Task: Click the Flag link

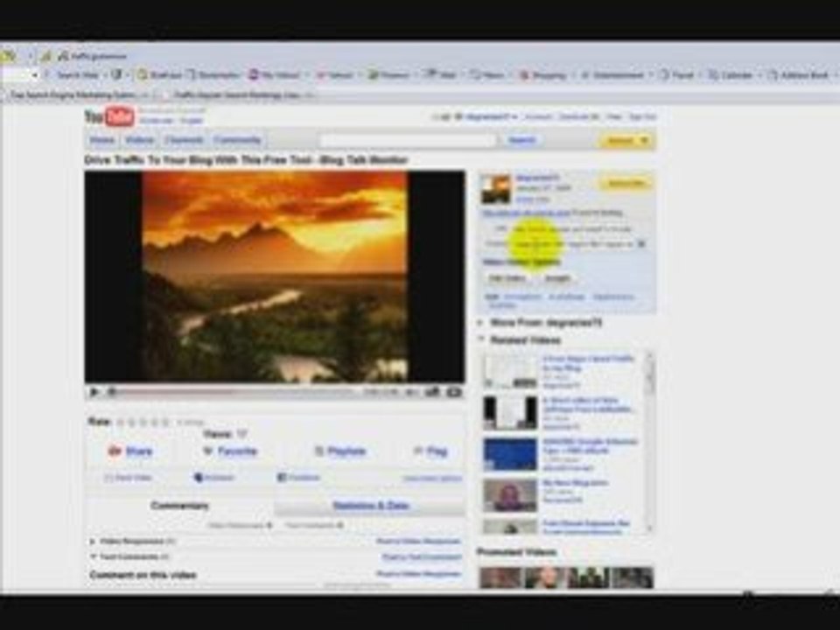Action: [x=437, y=451]
